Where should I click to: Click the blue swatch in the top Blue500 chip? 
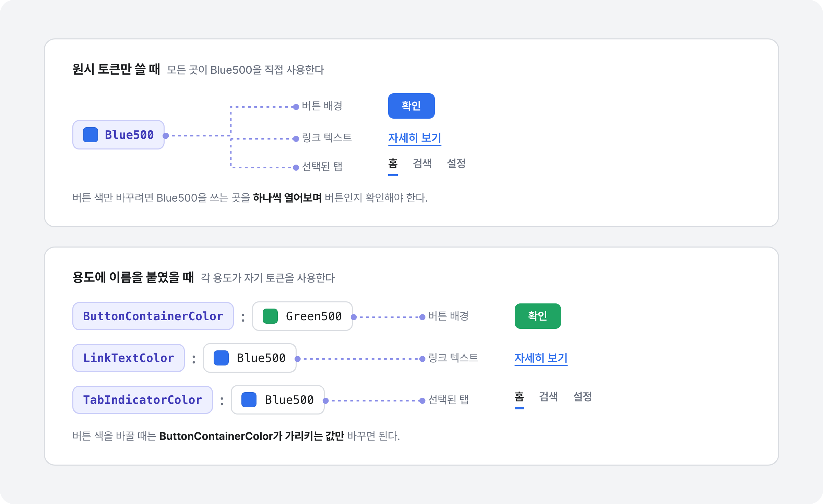91,135
